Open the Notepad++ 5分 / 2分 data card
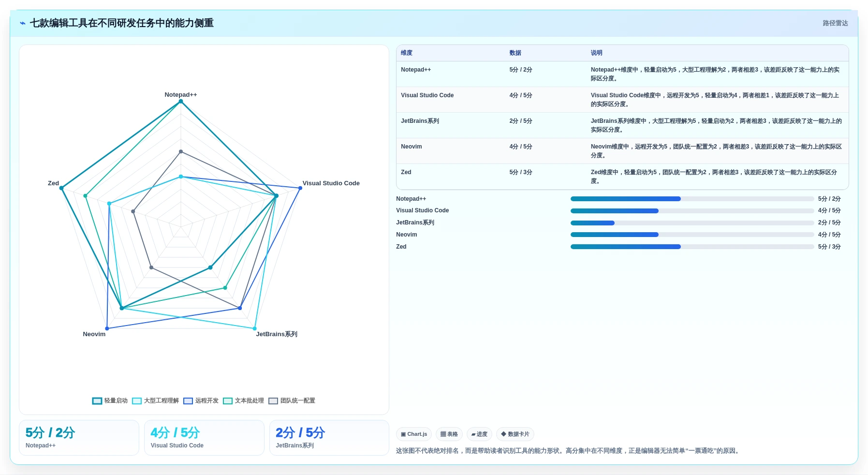868x475 pixels. pos(79,438)
